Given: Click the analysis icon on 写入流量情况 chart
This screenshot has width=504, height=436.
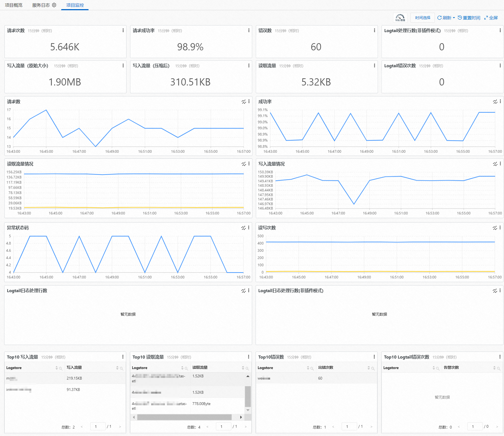Looking at the screenshot, I should click(495, 164).
